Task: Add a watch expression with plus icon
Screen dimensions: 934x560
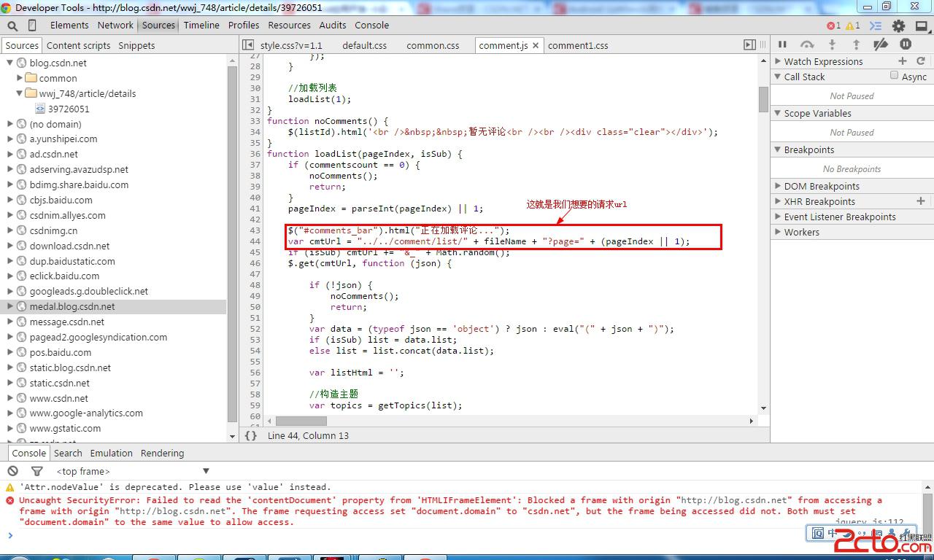Action: click(x=903, y=61)
